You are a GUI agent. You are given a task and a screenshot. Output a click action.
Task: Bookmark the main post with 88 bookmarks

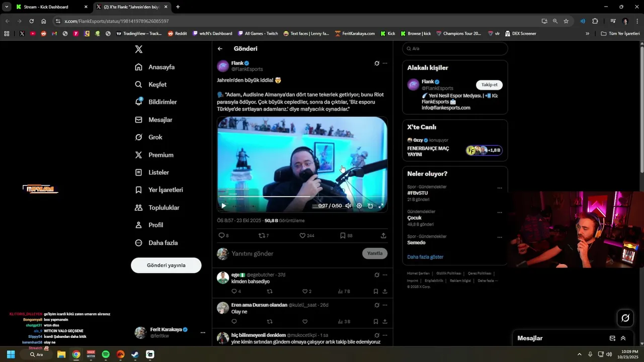click(x=346, y=235)
